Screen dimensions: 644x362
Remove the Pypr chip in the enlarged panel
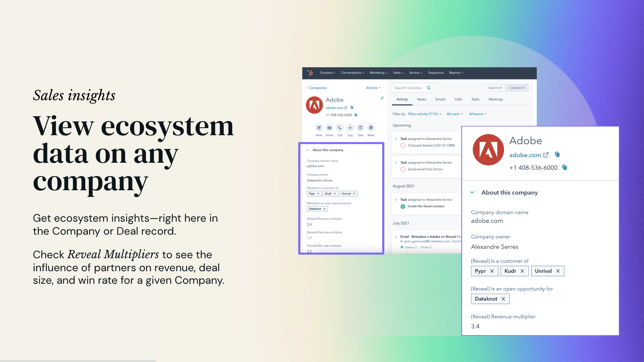click(492, 271)
